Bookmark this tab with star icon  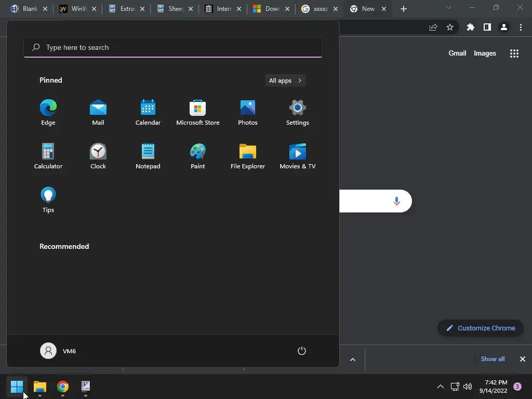point(450,28)
